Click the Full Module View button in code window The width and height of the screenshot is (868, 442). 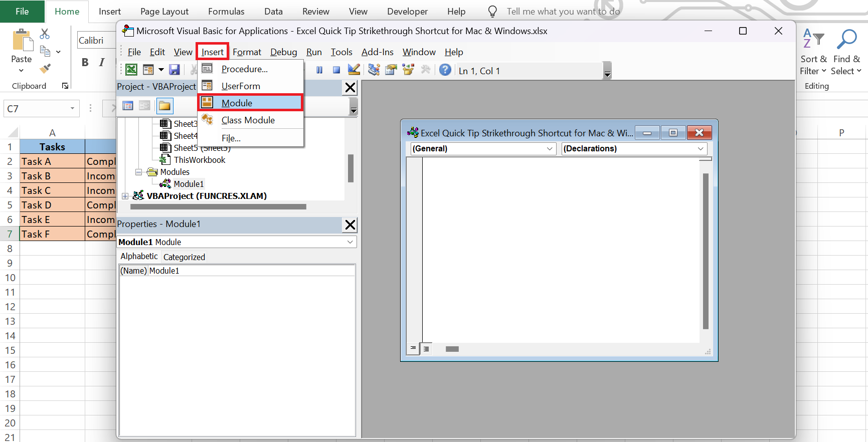click(426, 349)
